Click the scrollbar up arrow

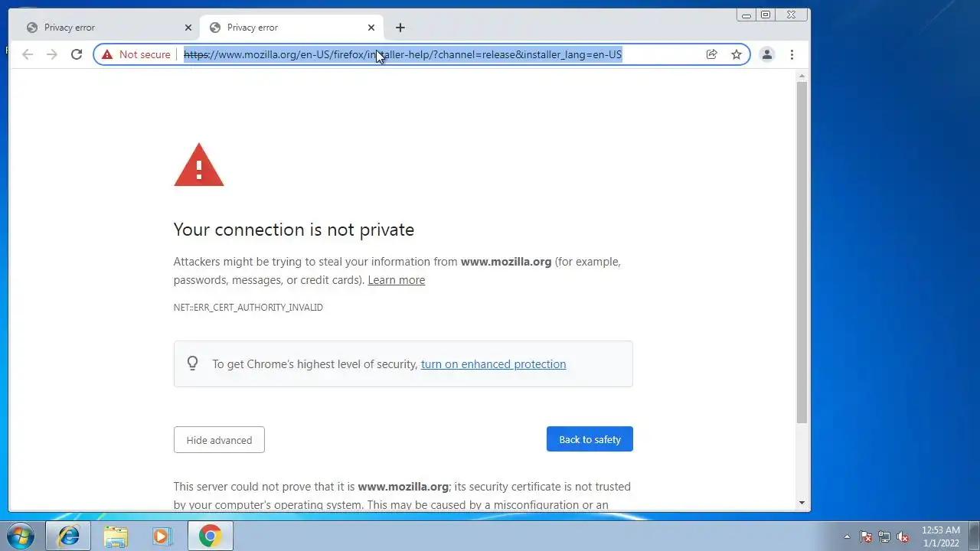(x=802, y=76)
